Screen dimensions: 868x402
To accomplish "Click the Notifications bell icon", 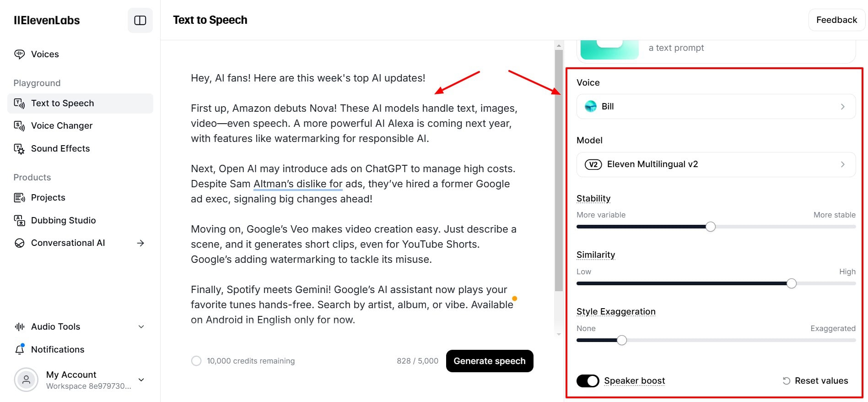I will click(x=19, y=349).
